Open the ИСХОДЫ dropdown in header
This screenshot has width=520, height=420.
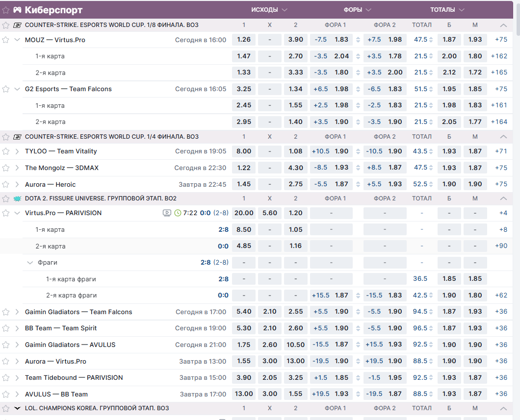285,10
